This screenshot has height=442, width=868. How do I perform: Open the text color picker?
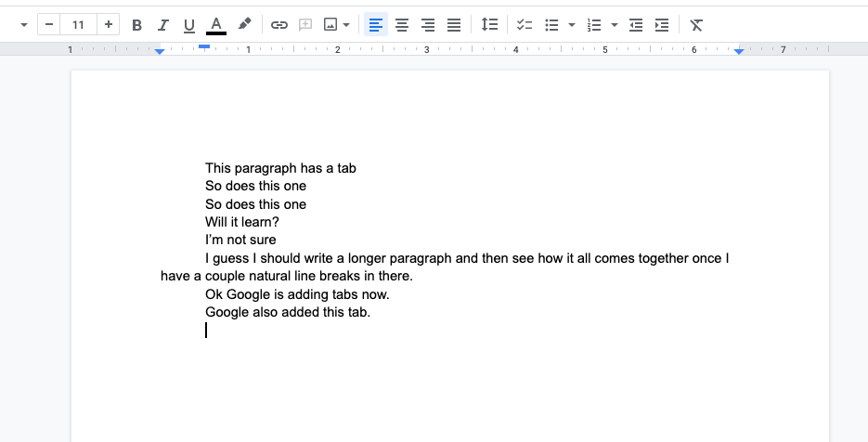(216, 25)
